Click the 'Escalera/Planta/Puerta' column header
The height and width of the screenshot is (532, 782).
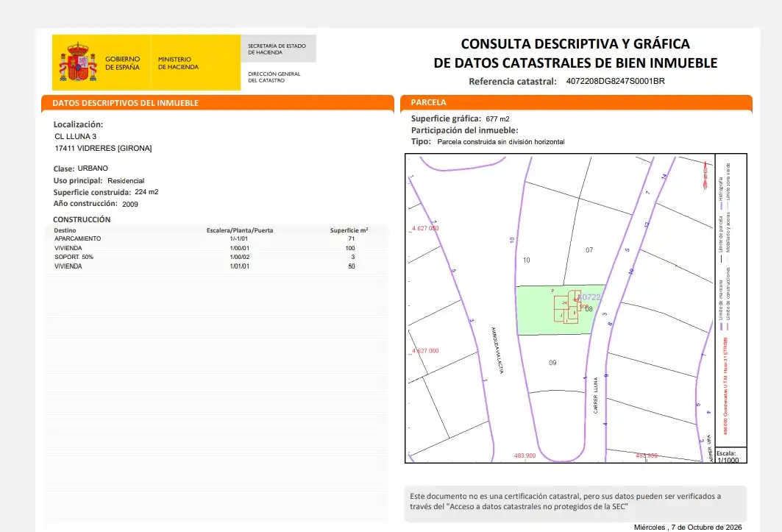(240, 230)
